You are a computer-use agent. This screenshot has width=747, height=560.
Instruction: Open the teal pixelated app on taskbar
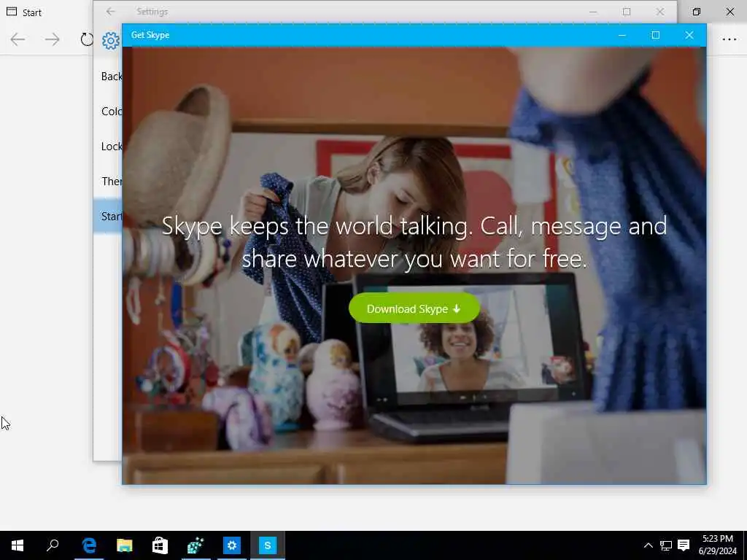coord(196,545)
